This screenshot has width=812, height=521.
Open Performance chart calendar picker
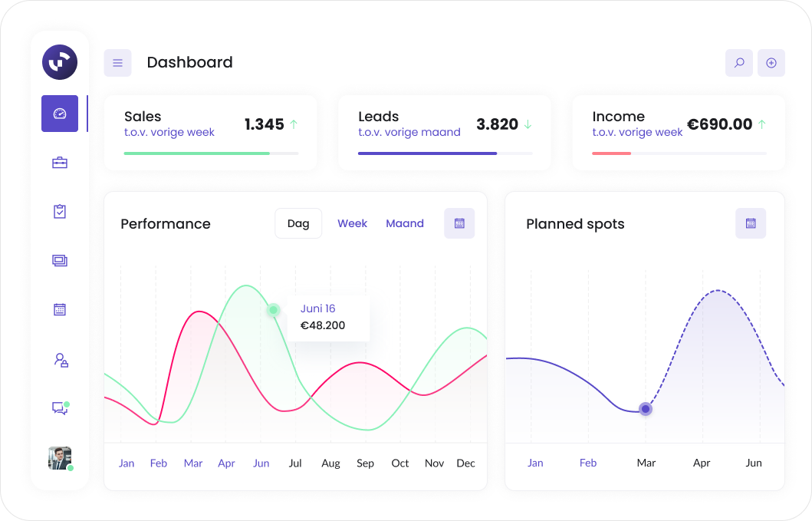point(459,223)
